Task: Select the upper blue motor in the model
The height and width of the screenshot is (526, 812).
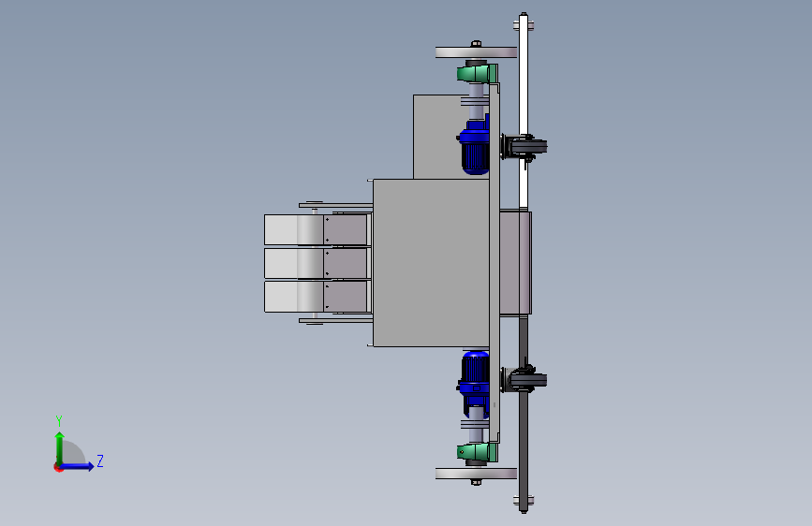Action: tap(474, 148)
